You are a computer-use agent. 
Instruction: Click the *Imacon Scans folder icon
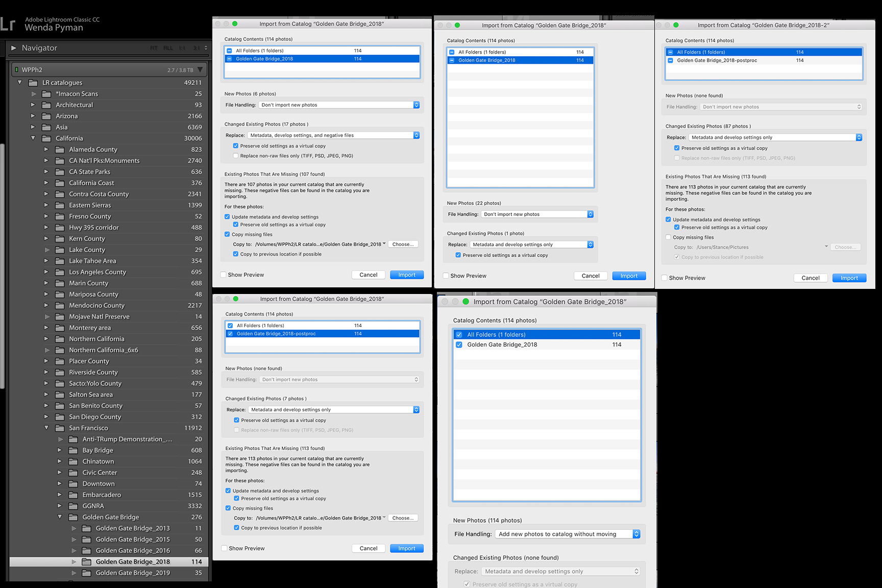46,94
